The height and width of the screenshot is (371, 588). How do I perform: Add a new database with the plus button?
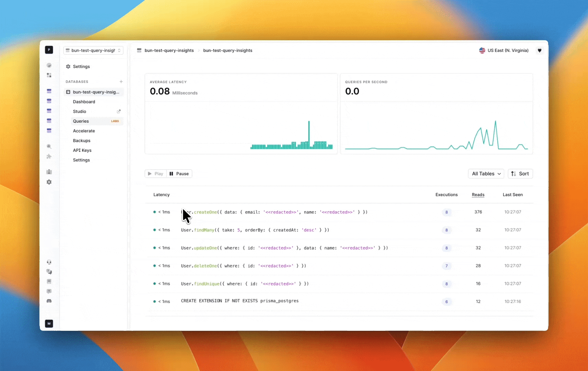[121, 81]
